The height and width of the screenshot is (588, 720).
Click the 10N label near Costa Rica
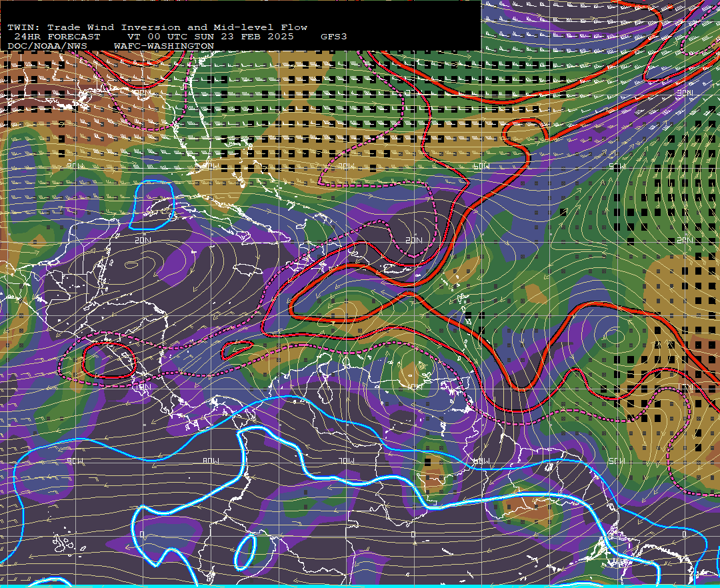(x=143, y=387)
